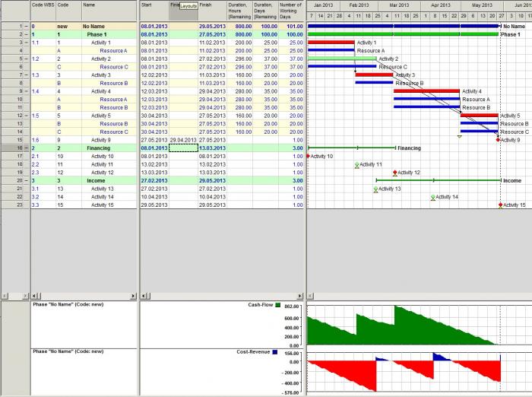Select the Activity 12 milestone diamond in Gantt
Image resolution: width=532 pixels, height=397 pixels.
(395, 172)
